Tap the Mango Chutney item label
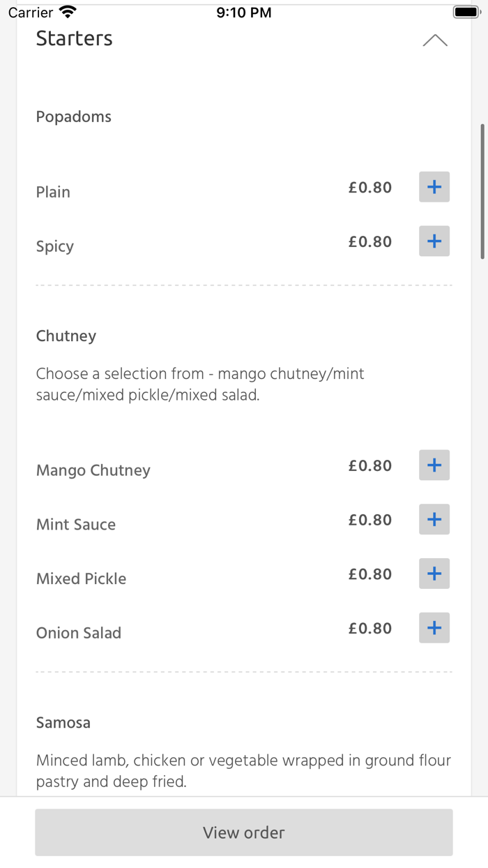Image resolution: width=488 pixels, height=868 pixels. point(93,470)
